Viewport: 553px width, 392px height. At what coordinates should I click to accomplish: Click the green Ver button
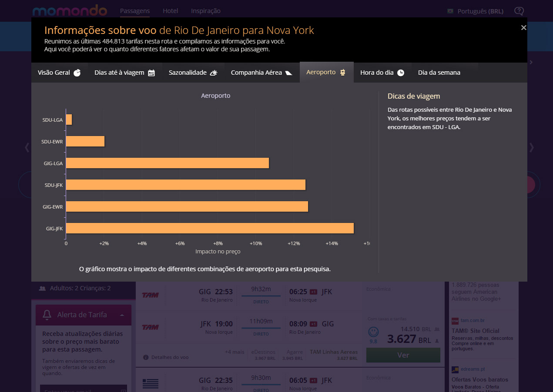pyautogui.click(x=403, y=355)
